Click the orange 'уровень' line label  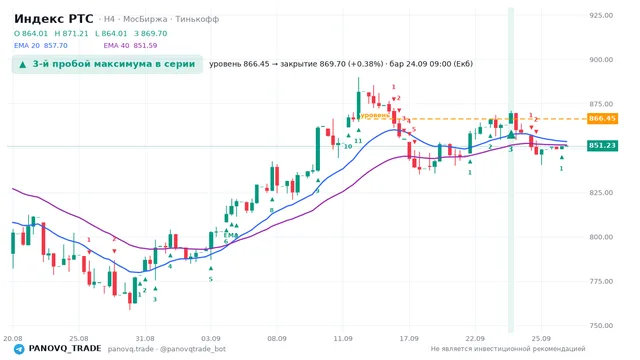point(375,116)
